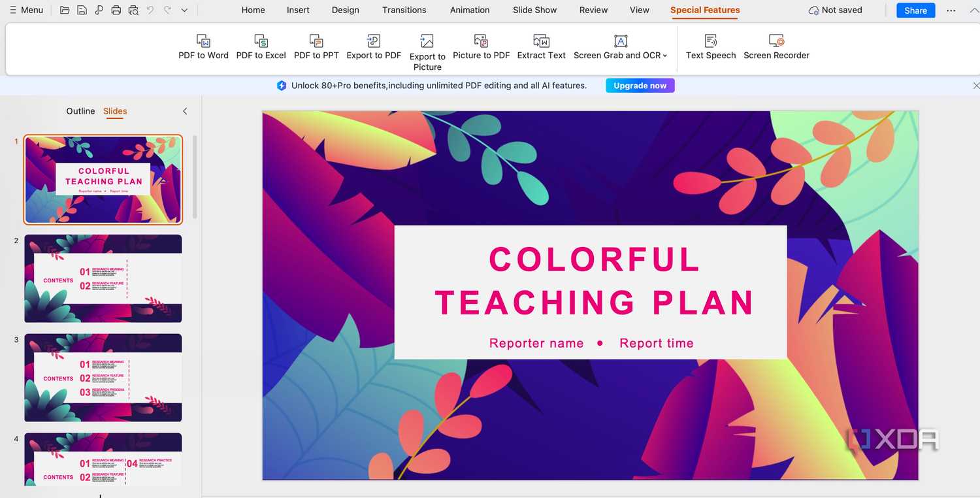980x498 pixels.
Task: Start the Screen Recorder tool
Action: (776, 47)
